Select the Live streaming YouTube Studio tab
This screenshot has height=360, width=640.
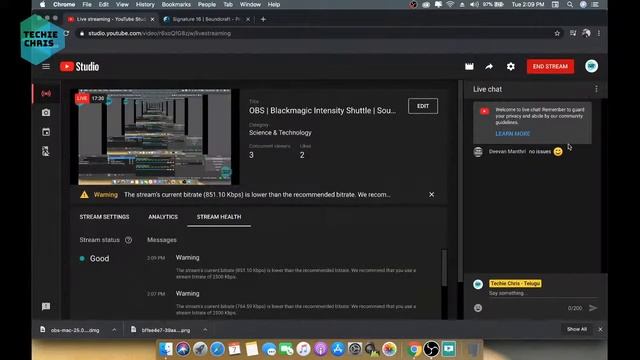tap(111, 19)
